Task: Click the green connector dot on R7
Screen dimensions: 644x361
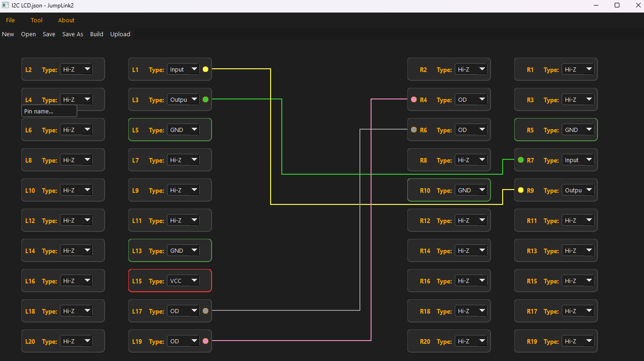Action: pos(521,160)
